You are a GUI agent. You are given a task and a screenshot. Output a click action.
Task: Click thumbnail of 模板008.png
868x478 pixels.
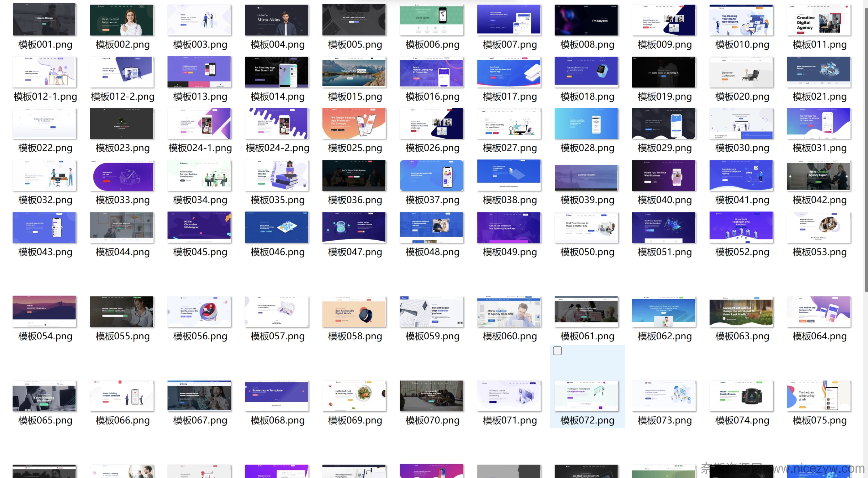(586, 20)
